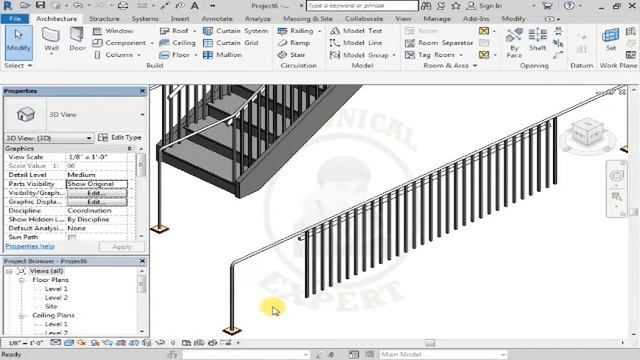Click the Open folder icon in quick access toolbar

coord(25,5)
